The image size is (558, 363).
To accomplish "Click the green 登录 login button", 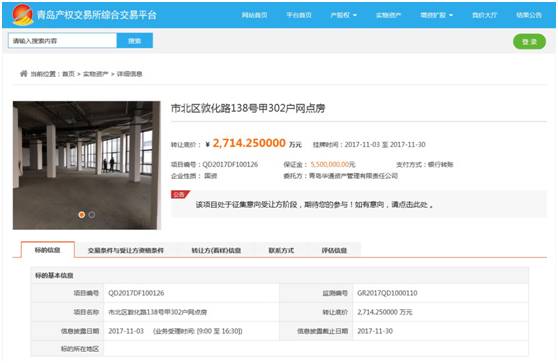I will tap(529, 42).
